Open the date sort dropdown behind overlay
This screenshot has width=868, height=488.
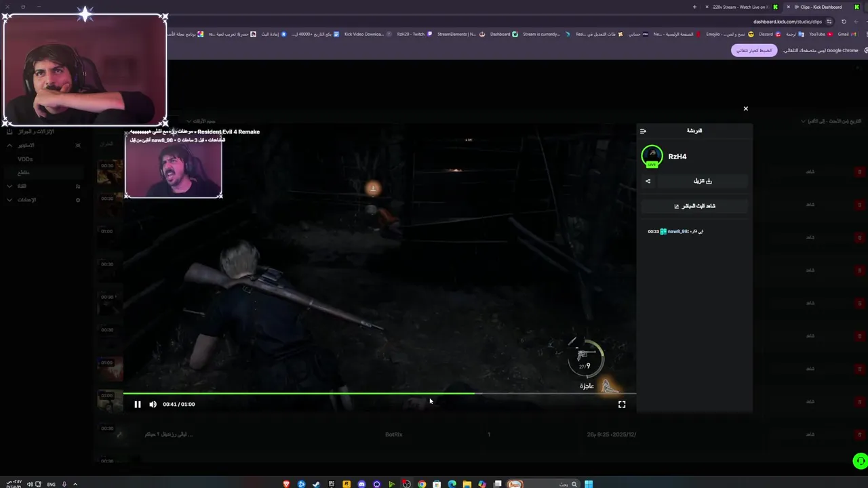pyautogui.click(x=831, y=121)
